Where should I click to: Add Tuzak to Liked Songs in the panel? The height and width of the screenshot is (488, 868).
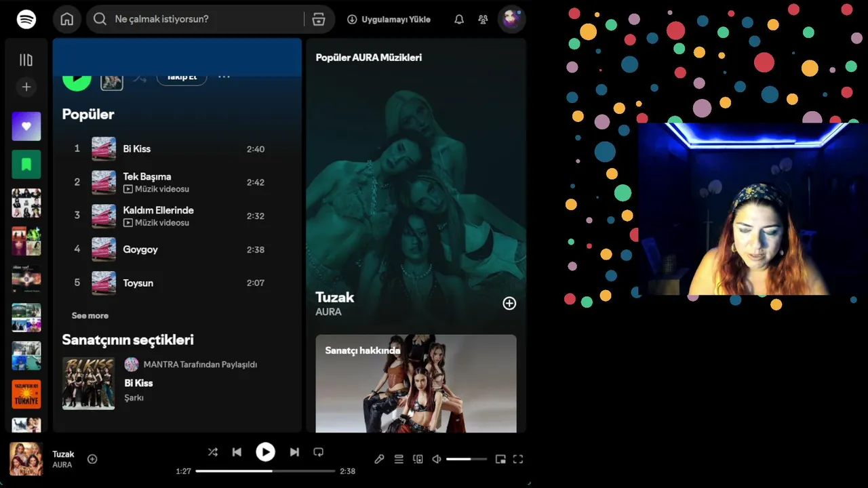click(509, 304)
